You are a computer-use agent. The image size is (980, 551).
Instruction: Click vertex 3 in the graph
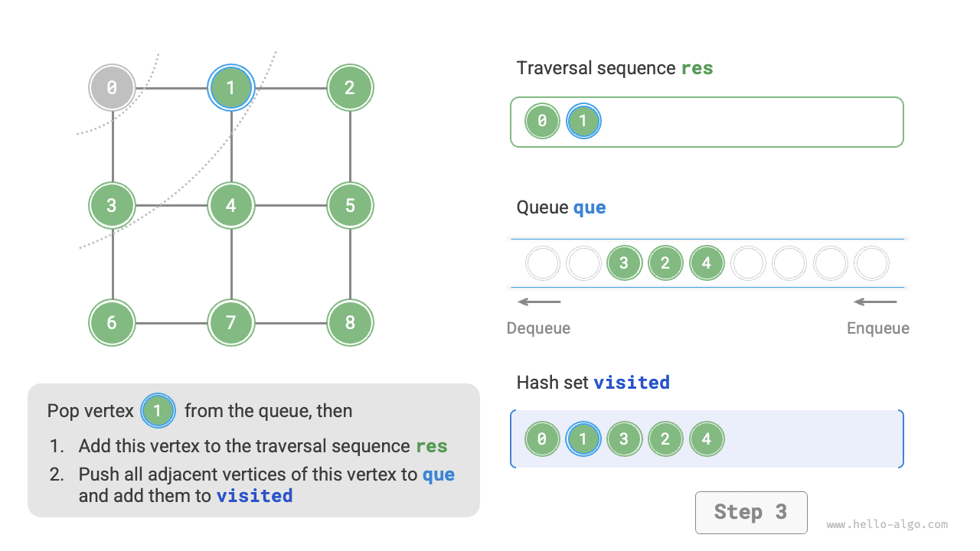pyautogui.click(x=112, y=205)
